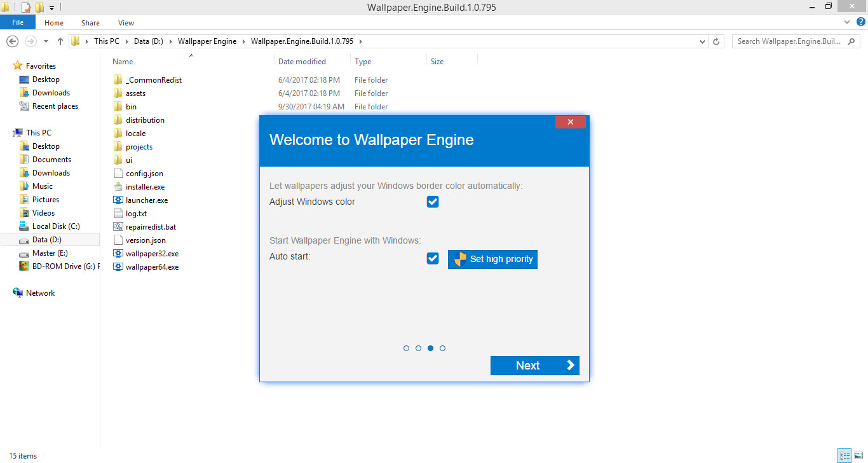Click the _CommonRedist folder icon
The height and width of the screenshot is (463, 868).
pos(118,80)
